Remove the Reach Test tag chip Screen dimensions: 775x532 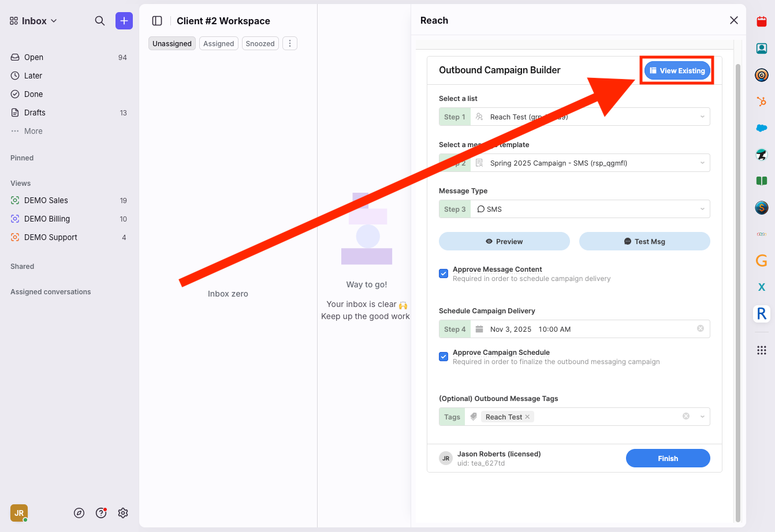coord(527,417)
